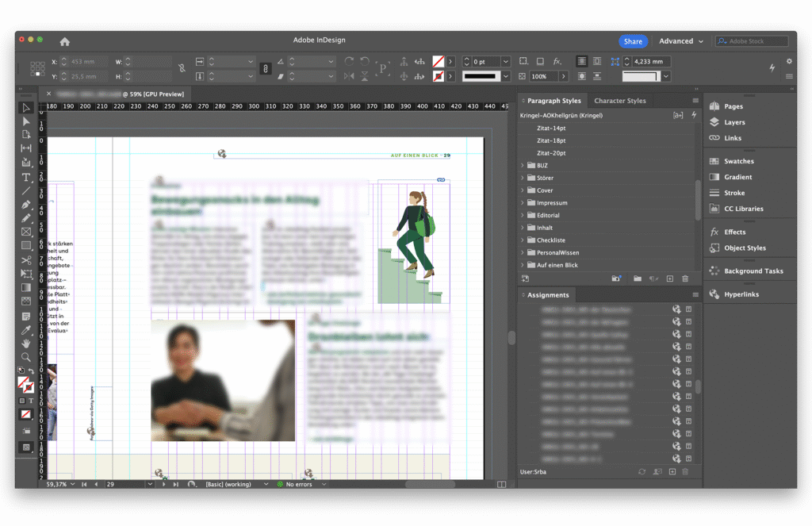The image size is (812, 526).
Task: Select the Type tool in the toolbox
Action: 26,177
